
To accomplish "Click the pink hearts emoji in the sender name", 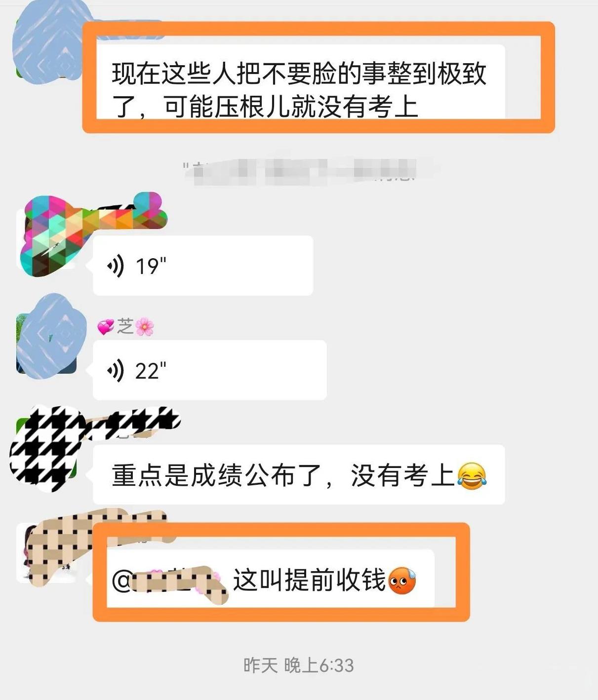I will click(x=106, y=327).
